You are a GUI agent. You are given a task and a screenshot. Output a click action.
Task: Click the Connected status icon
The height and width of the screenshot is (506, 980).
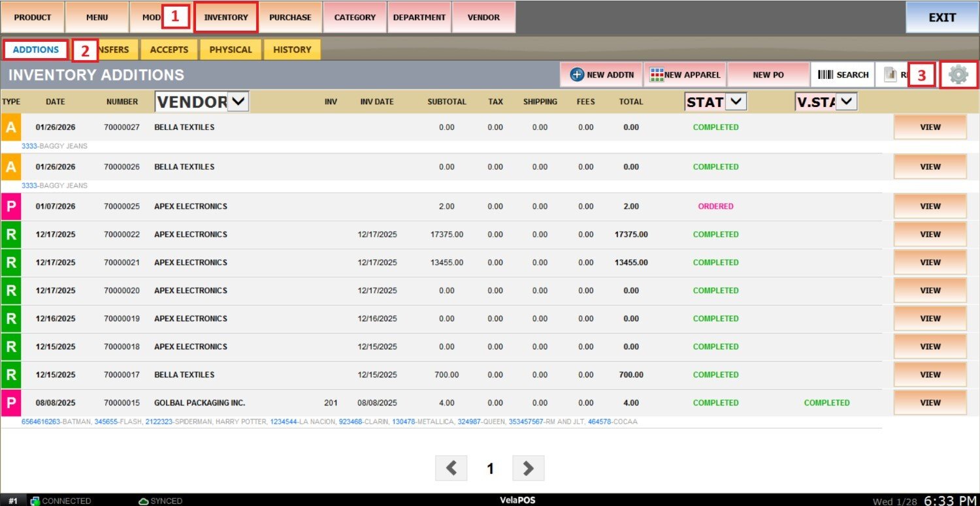pos(35,501)
